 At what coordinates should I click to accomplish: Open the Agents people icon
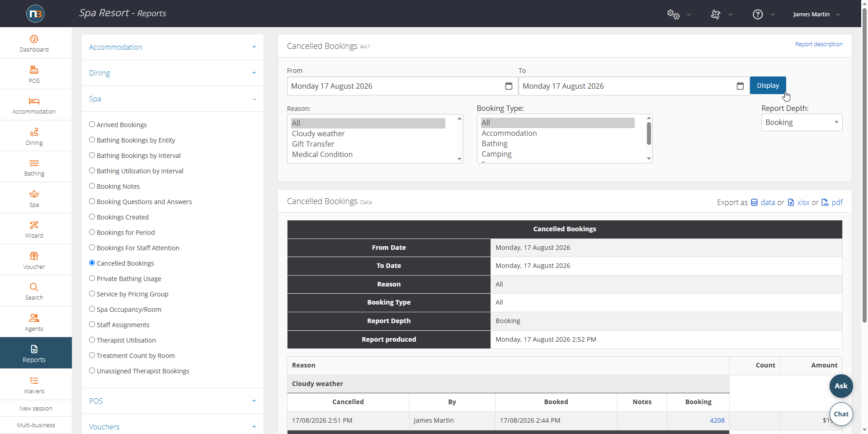tap(34, 318)
